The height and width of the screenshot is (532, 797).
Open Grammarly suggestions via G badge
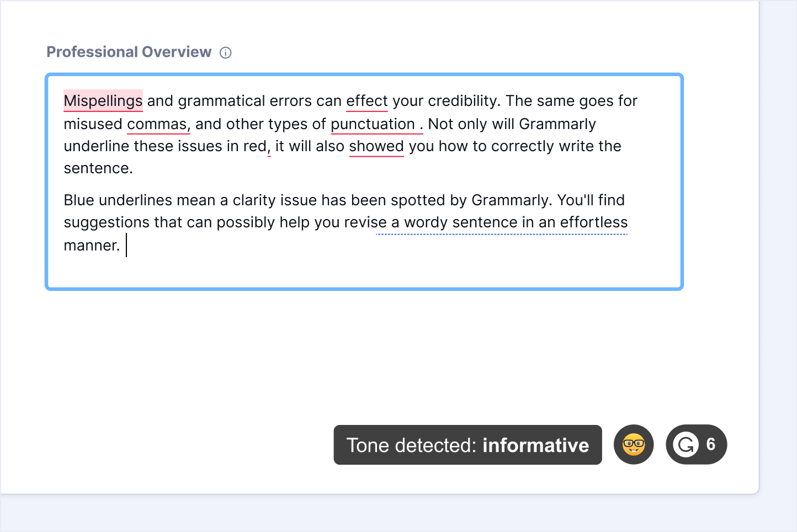(697, 444)
